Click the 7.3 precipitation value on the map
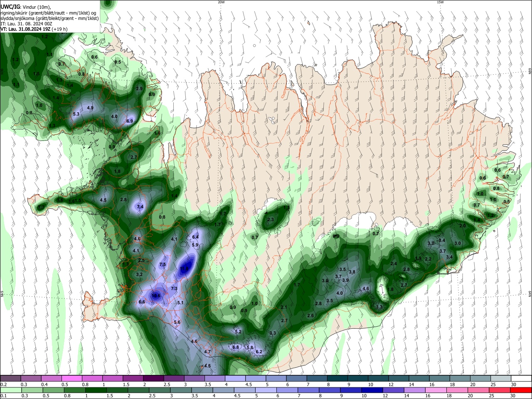The width and height of the screenshot is (532, 399). coord(174,288)
